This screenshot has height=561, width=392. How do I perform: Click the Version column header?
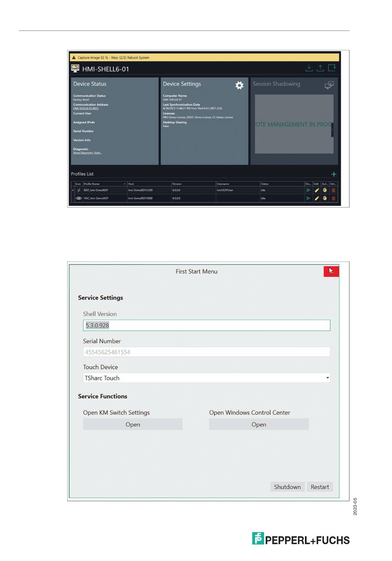tap(194, 184)
